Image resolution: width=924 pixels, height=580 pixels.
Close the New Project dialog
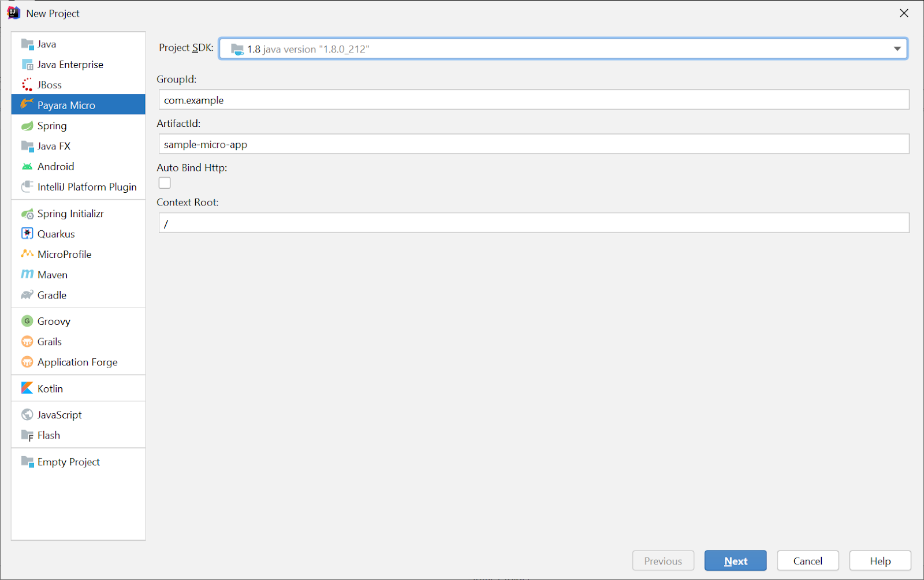click(x=904, y=13)
